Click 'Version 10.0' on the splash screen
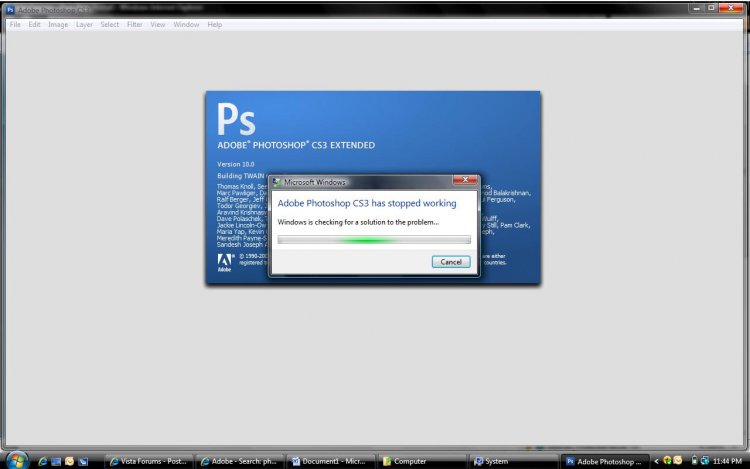 [235, 164]
